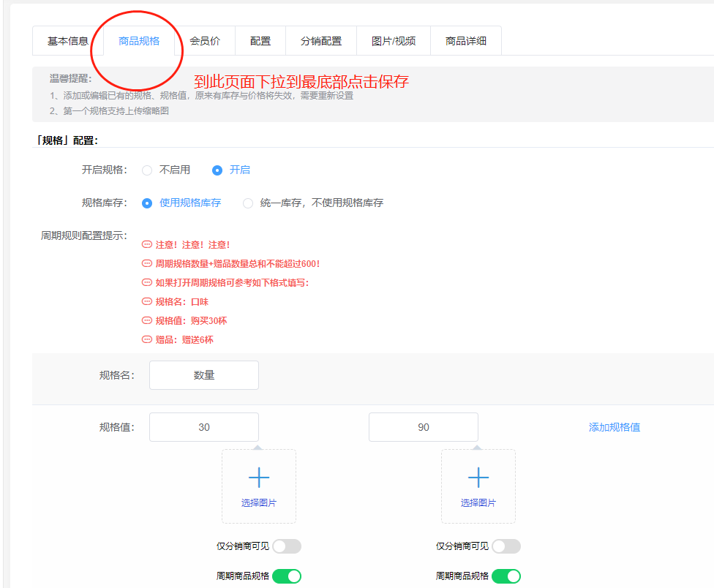Click the 开启规格 label
The image size is (714, 588).
click(105, 170)
